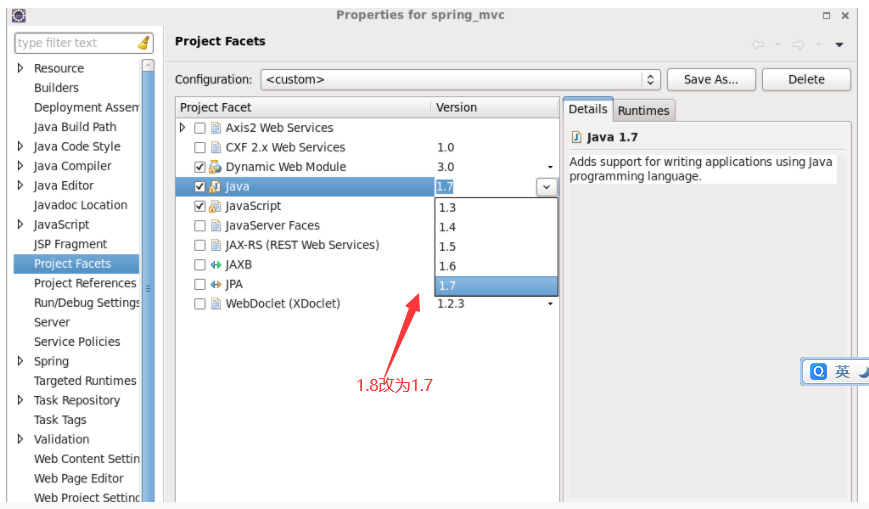Viewport: 869px width, 509px height.
Task: Expand the Validation tree node
Action: (21, 439)
